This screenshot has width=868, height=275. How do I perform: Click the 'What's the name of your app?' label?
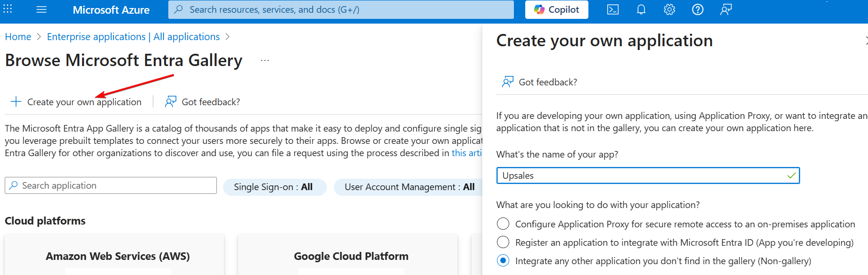[x=557, y=154]
